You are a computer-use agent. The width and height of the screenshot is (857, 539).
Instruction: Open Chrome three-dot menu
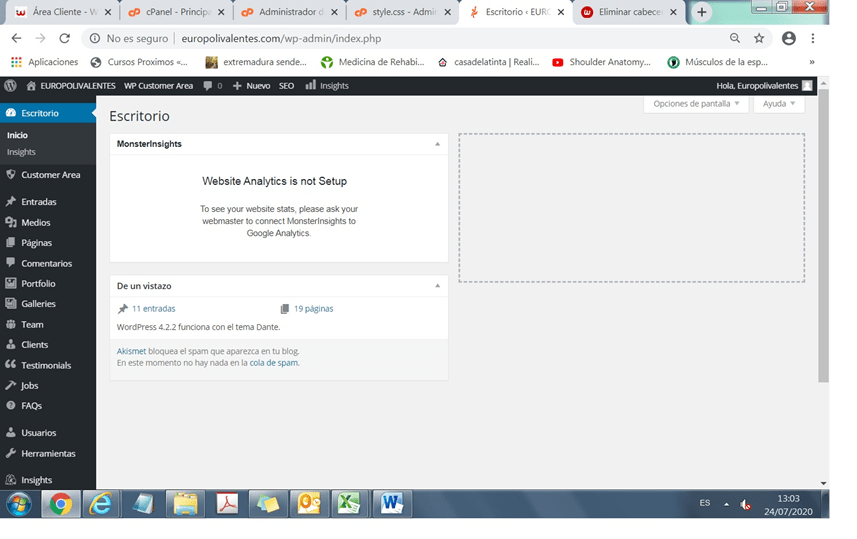click(813, 38)
